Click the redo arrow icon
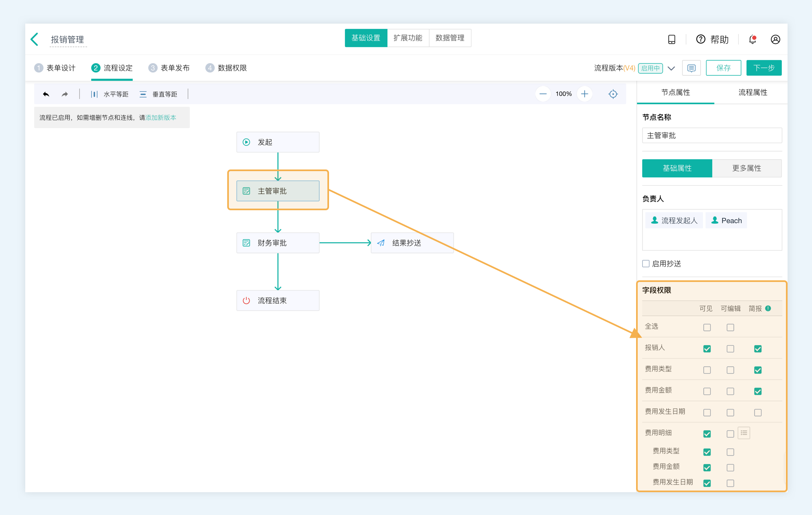The height and width of the screenshot is (515, 812). coord(65,94)
